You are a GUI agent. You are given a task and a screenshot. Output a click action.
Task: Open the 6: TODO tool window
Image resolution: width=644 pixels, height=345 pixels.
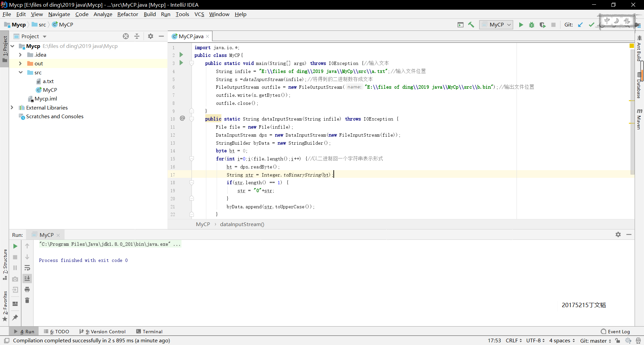[x=56, y=332]
